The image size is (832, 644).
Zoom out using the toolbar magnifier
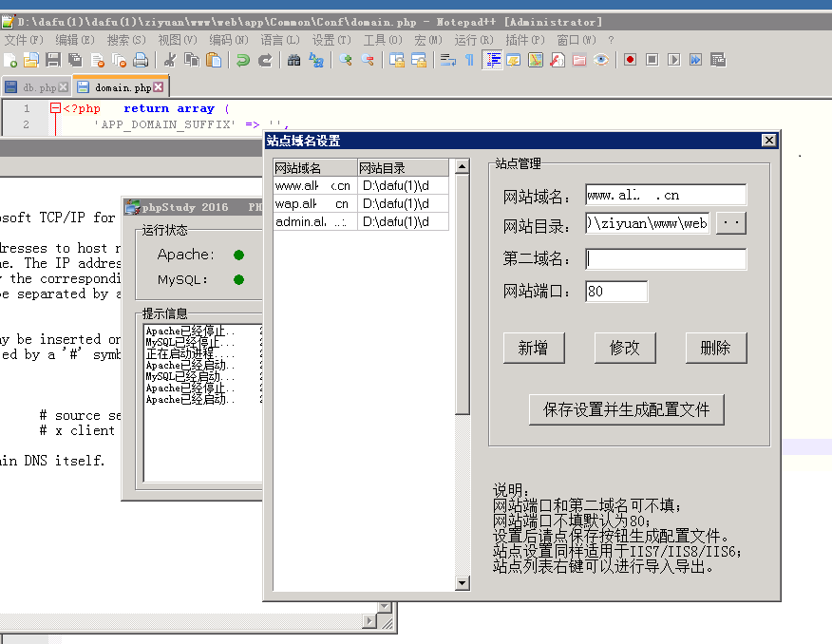point(368,61)
